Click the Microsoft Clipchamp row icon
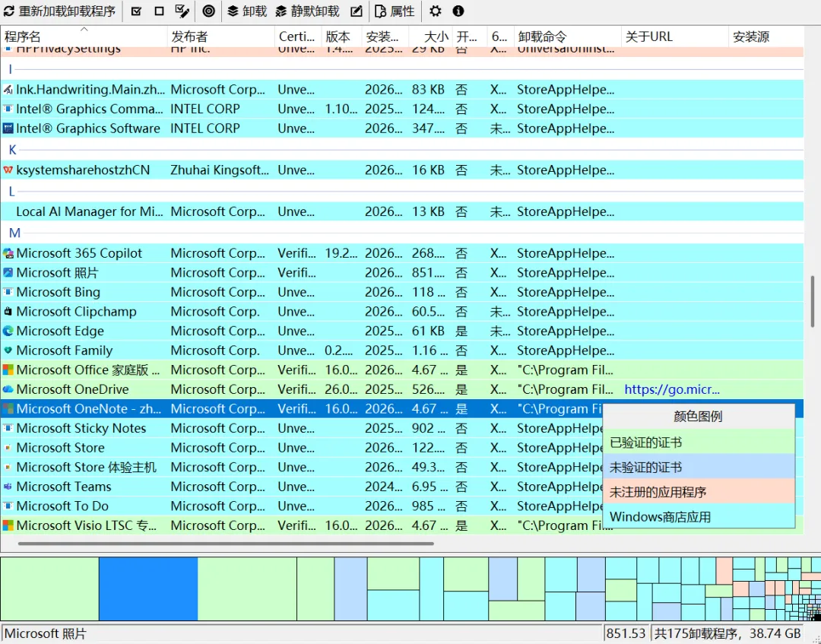Viewport: 821px width, 644px height. (x=8, y=312)
